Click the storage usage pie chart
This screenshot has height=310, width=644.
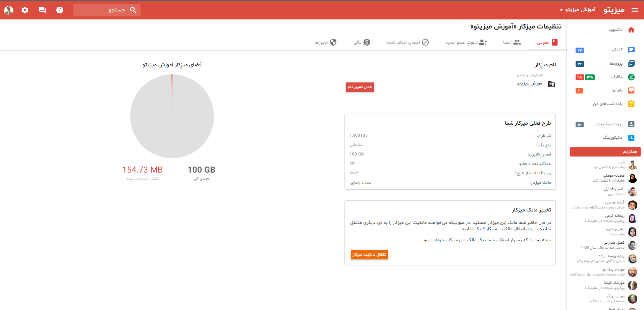[x=172, y=116]
